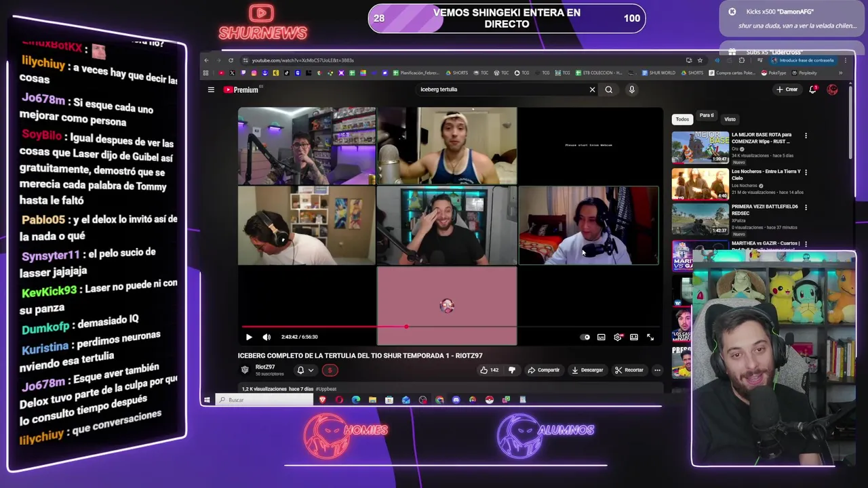This screenshot has height=488, width=868.
Task: Open Brave from the Windows taskbar
Action: (323, 400)
